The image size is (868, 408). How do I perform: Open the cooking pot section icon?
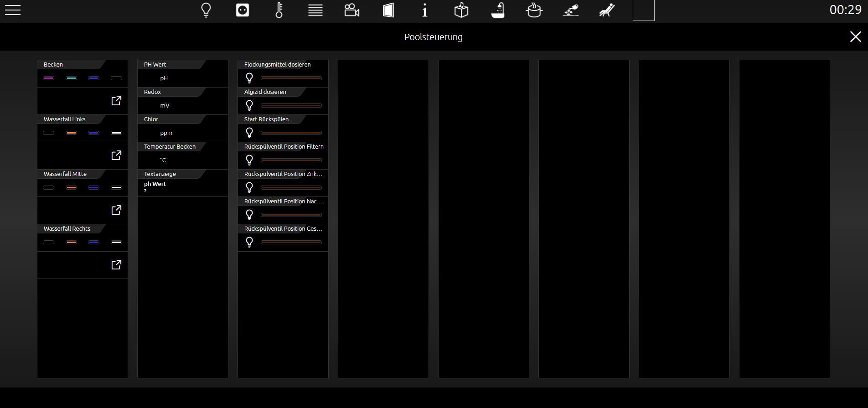point(534,10)
